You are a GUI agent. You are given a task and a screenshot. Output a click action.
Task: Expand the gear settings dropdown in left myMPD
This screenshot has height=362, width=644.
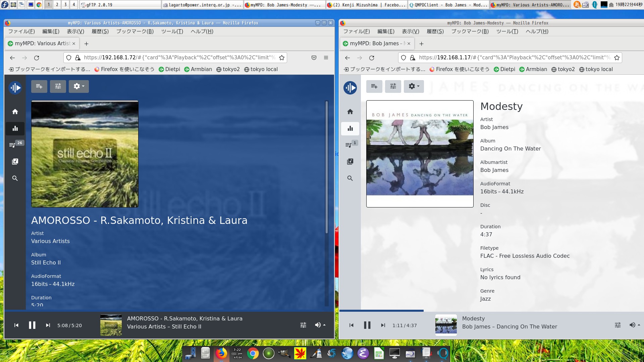pos(79,86)
